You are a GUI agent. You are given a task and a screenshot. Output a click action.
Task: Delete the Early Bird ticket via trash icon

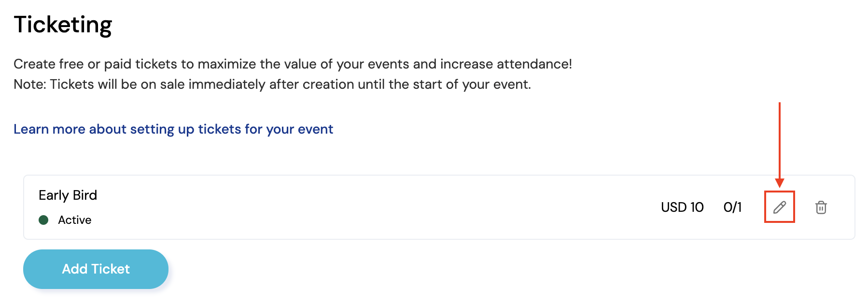tap(821, 207)
